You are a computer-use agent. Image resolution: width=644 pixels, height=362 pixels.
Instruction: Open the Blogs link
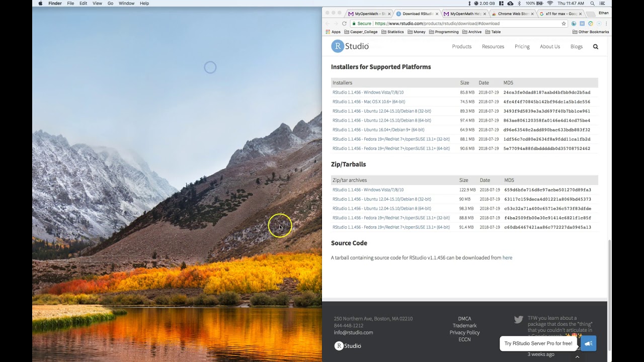(x=577, y=47)
